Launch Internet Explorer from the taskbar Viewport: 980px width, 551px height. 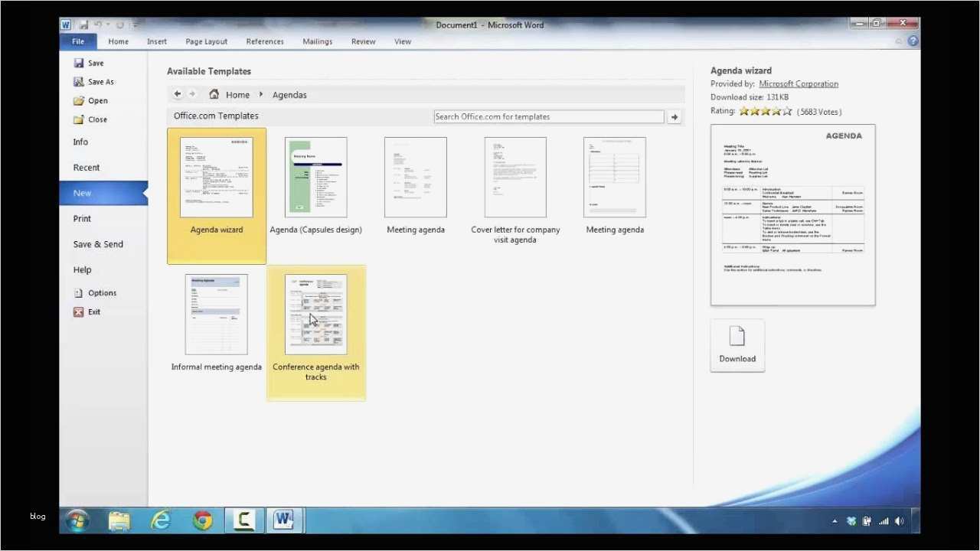161,520
